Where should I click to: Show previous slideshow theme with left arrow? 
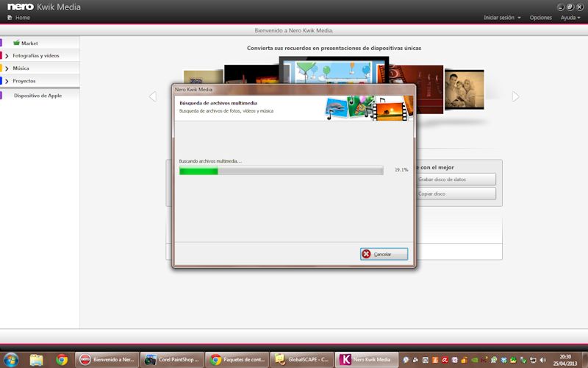pos(153,96)
